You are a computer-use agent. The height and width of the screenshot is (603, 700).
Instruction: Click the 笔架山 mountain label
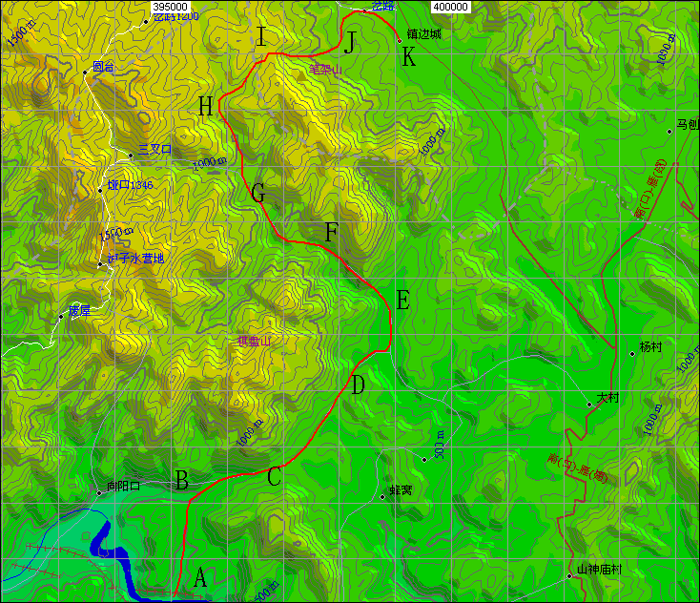pyautogui.click(x=325, y=68)
